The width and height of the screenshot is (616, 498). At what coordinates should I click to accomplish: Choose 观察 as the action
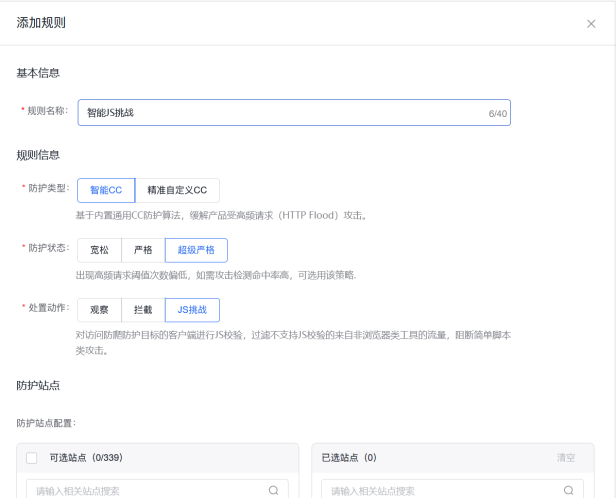point(99,310)
